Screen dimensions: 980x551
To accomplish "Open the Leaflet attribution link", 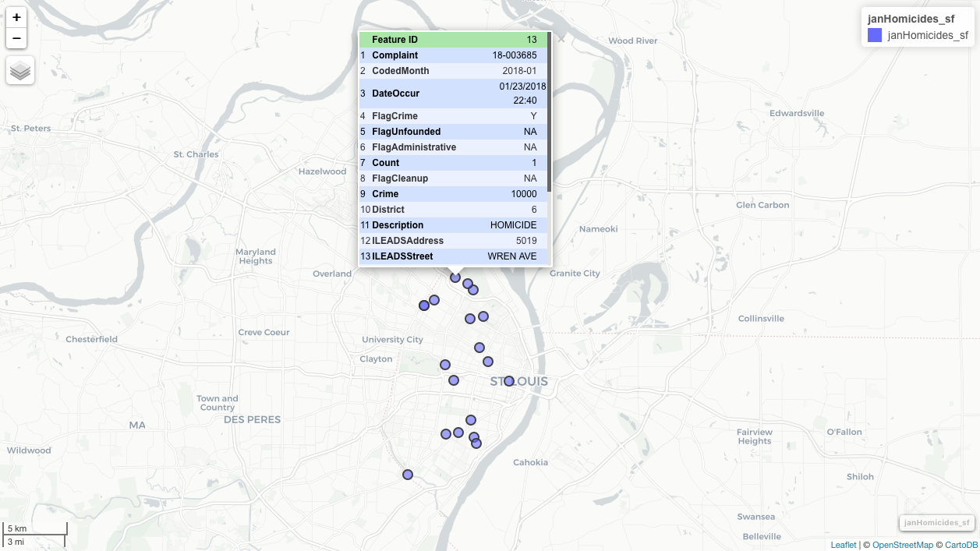I will click(843, 545).
